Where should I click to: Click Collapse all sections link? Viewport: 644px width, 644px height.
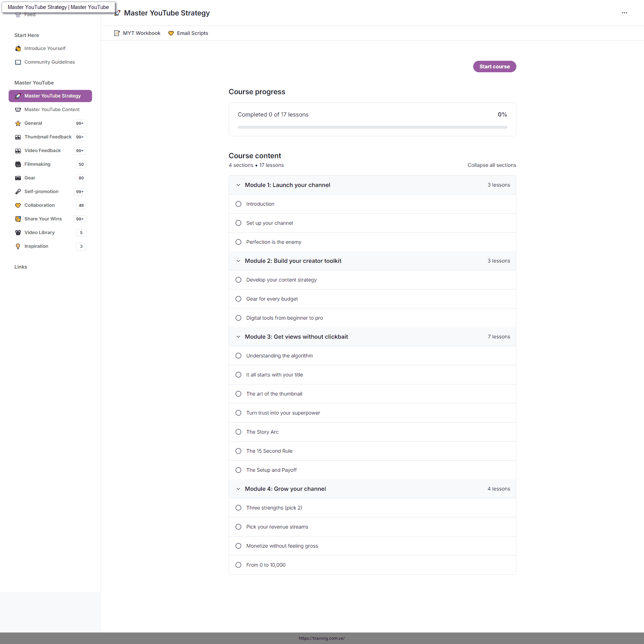(x=492, y=165)
